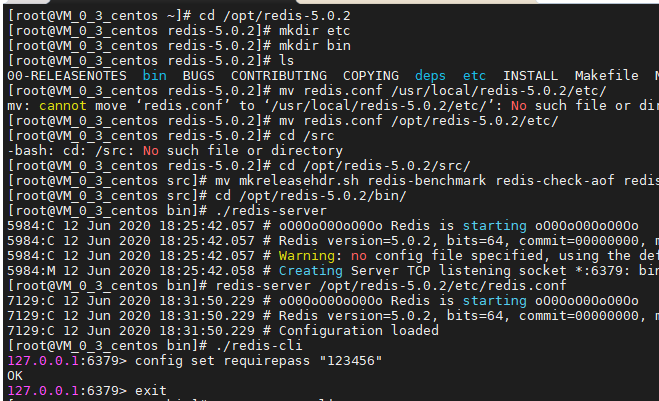Click 'Makefile' file name in listing

[x=606, y=76]
